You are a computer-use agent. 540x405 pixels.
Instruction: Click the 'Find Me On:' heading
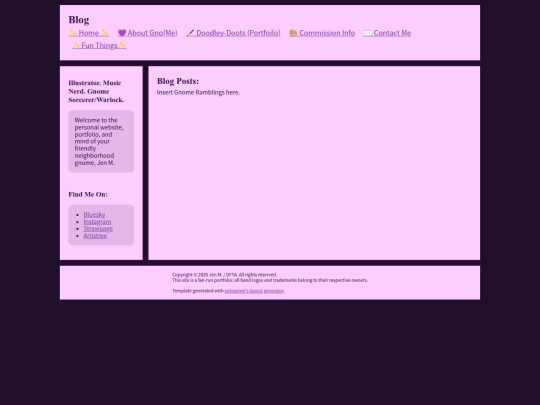click(x=88, y=195)
